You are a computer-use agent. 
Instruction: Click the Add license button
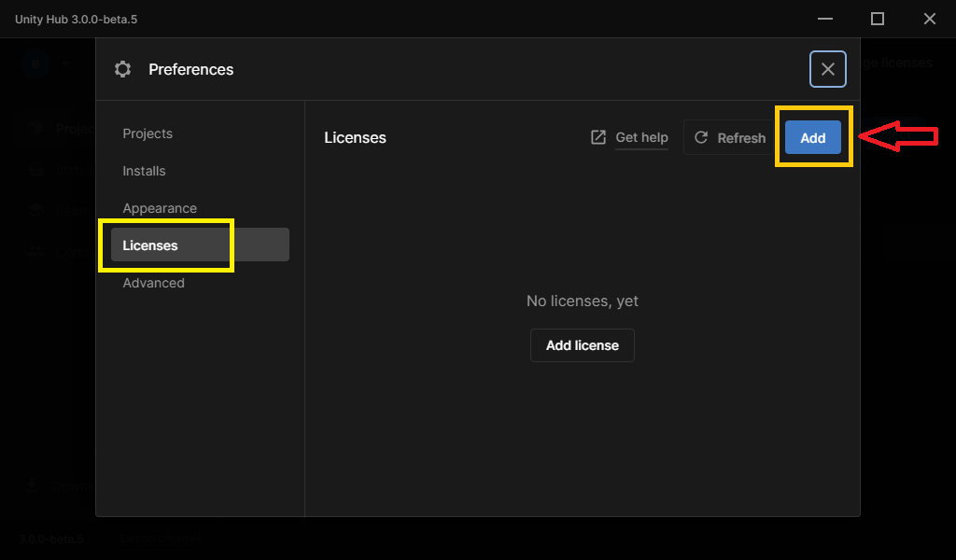[583, 345]
